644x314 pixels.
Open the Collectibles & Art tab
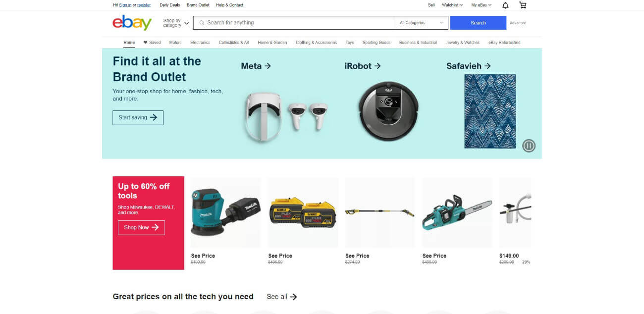(234, 43)
